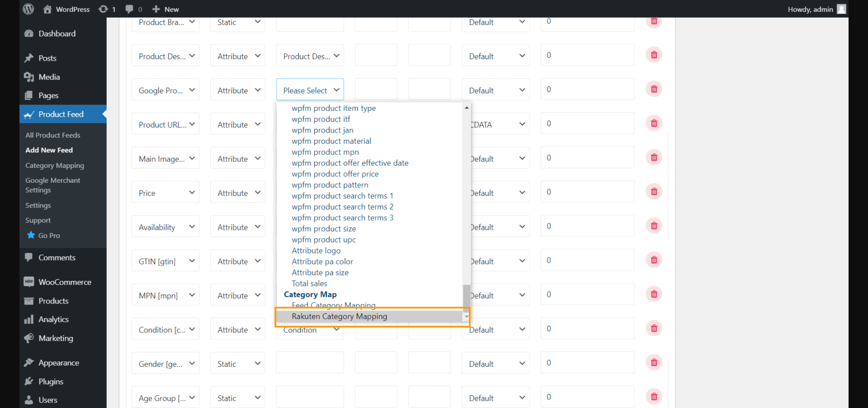Screen dimensions: 868x408
Task: Open Analytics via its chart icon
Action: coord(29,319)
